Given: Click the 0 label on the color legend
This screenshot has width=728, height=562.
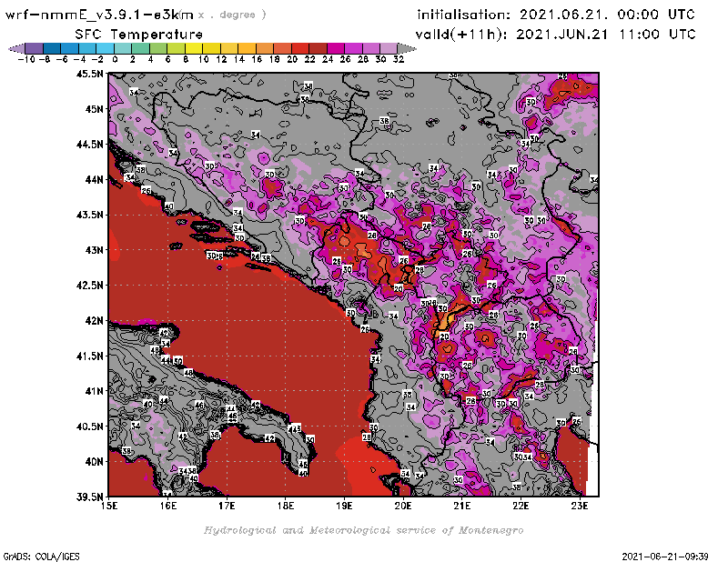Looking at the screenshot, I should tap(115, 59).
